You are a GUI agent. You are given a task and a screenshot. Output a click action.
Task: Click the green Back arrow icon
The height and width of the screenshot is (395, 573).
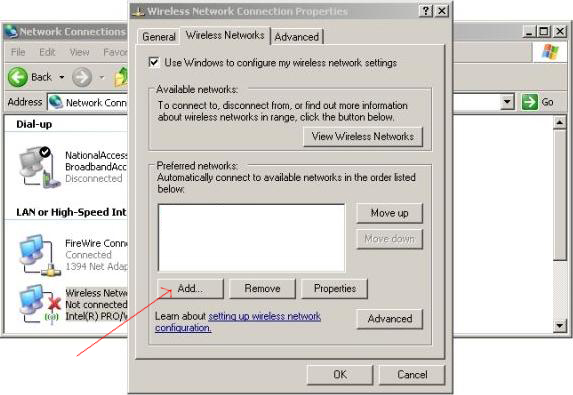18,77
